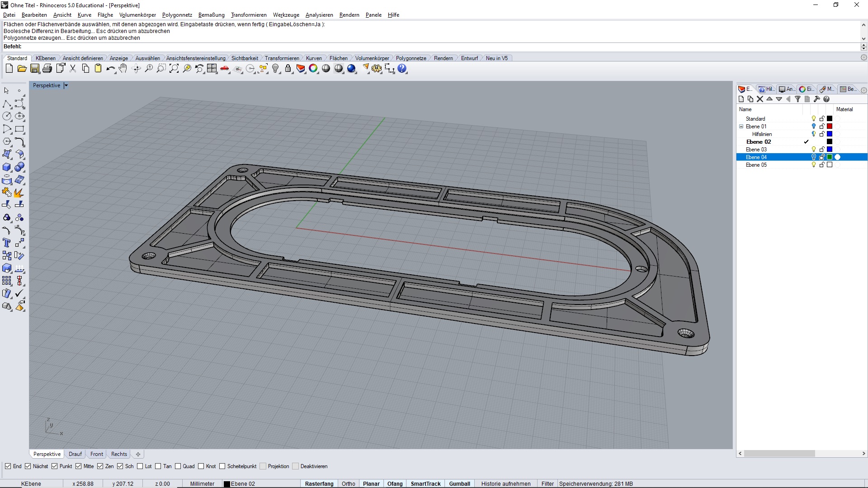Select the Rectangle tool in sidebar
Viewport: 868px width, 488px height.
tap(19, 129)
